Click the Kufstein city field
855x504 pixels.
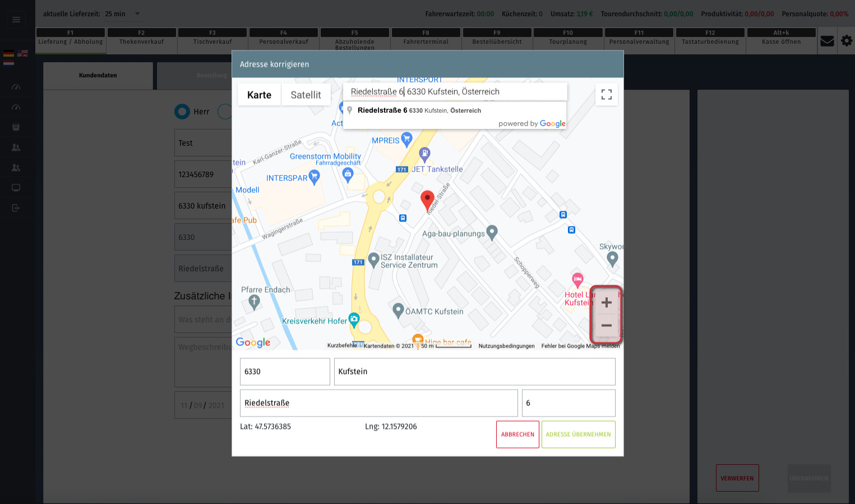click(475, 372)
